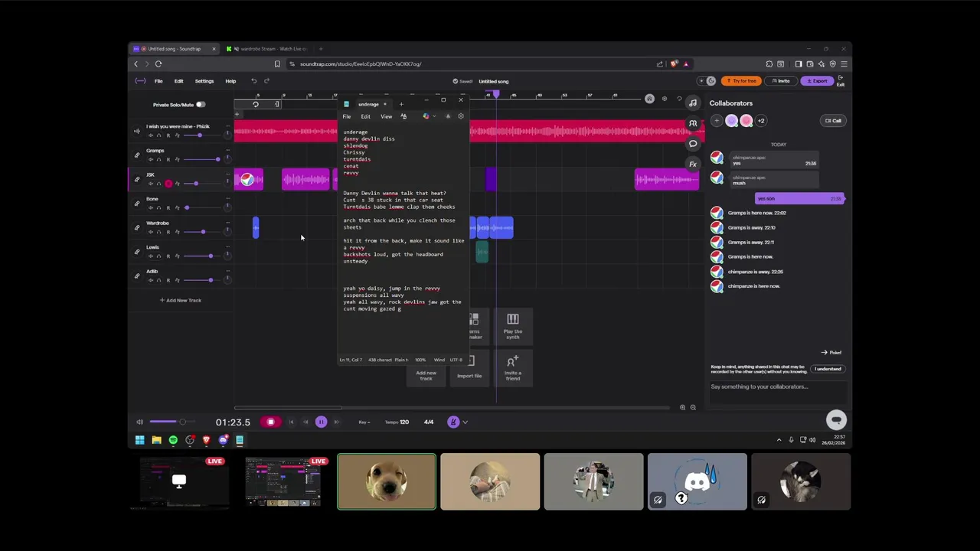Open automation on Lewis track
The width and height of the screenshot is (980, 551).
point(178,256)
